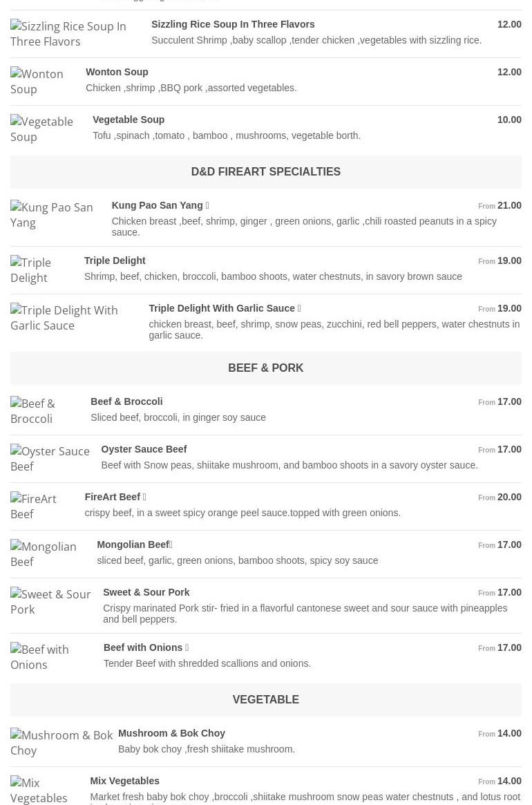
Task: Select the Beef & Broccoli item
Action: click(x=126, y=401)
